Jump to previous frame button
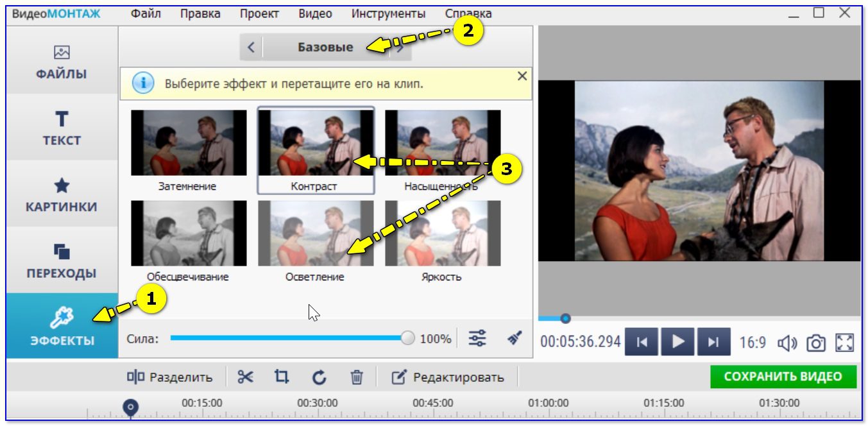Viewport: 868px width, 426px height. (642, 342)
